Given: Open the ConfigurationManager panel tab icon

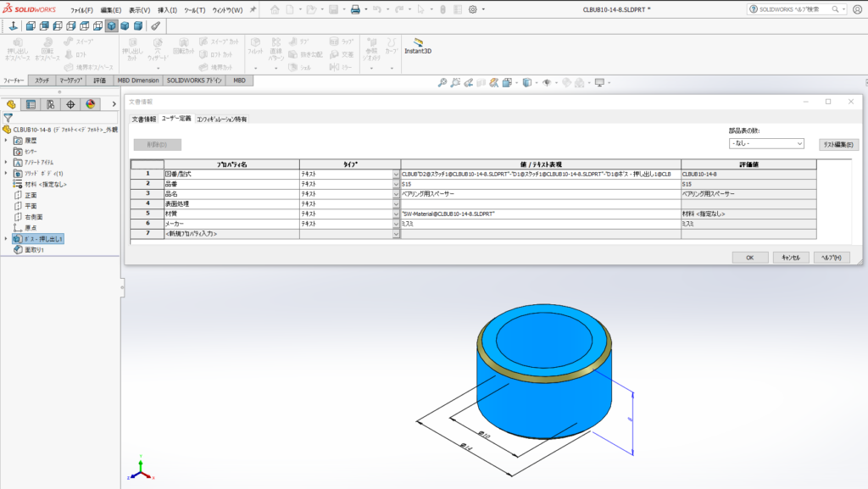Looking at the screenshot, I should tap(51, 104).
